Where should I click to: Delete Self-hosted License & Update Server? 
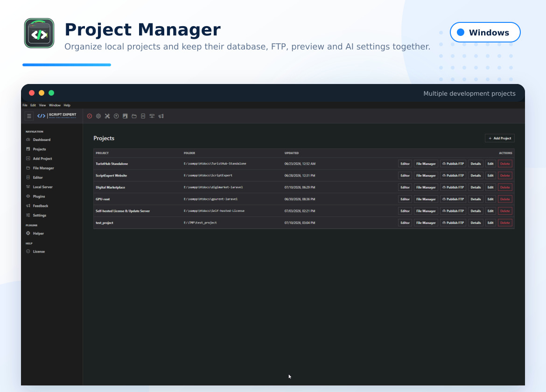coord(505,211)
